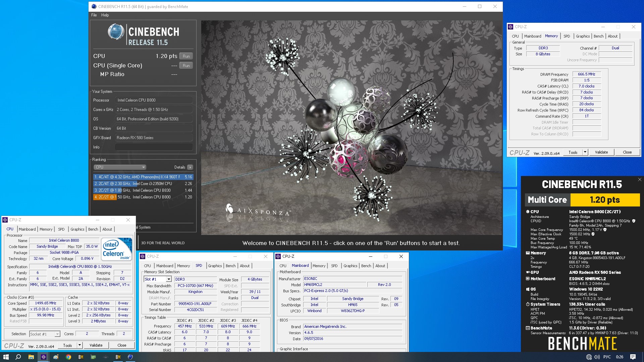The width and height of the screenshot is (644, 362).
Task: Close the BenchMate result overlay
Action: [640, 180]
